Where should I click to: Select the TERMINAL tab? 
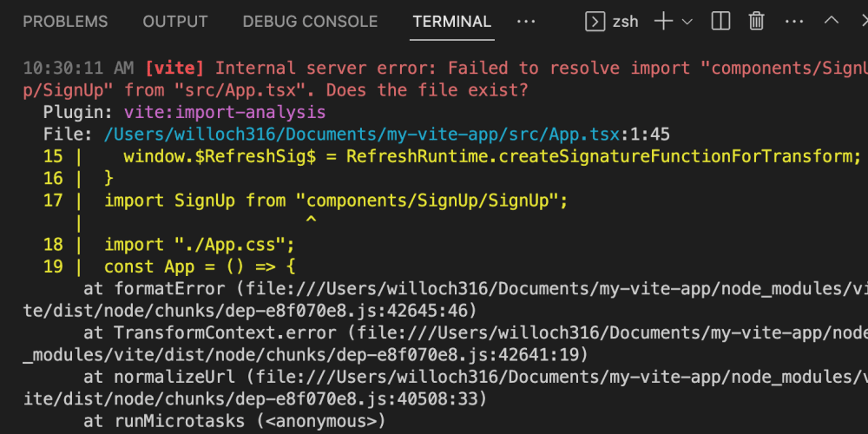coord(451,22)
